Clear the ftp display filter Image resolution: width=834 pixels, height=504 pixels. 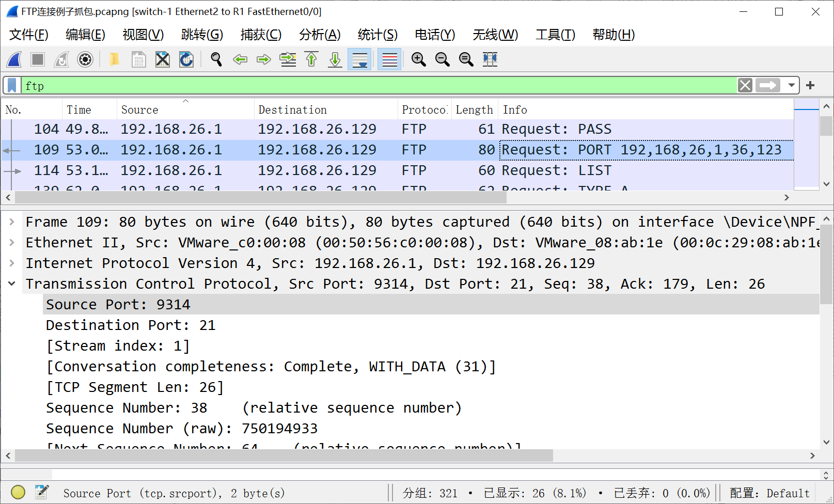745,85
